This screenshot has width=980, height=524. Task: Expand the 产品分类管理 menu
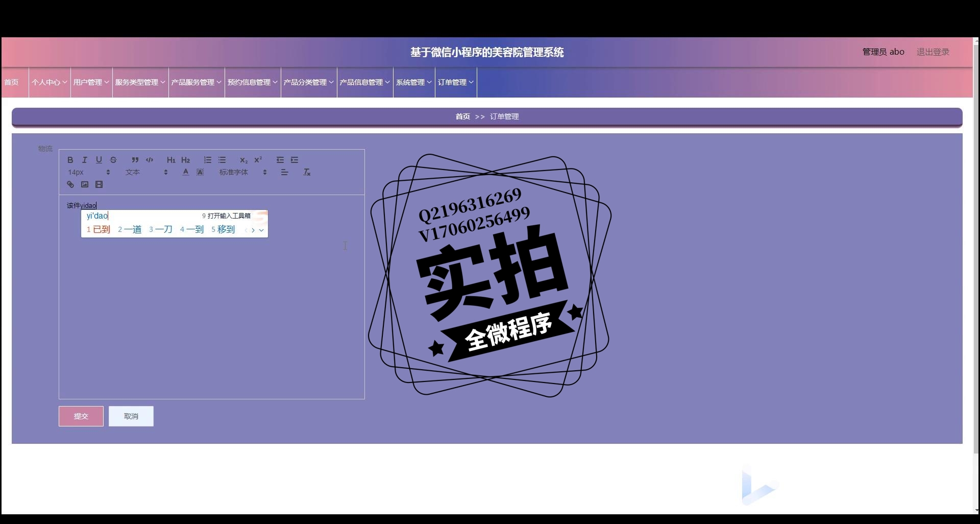(x=309, y=82)
